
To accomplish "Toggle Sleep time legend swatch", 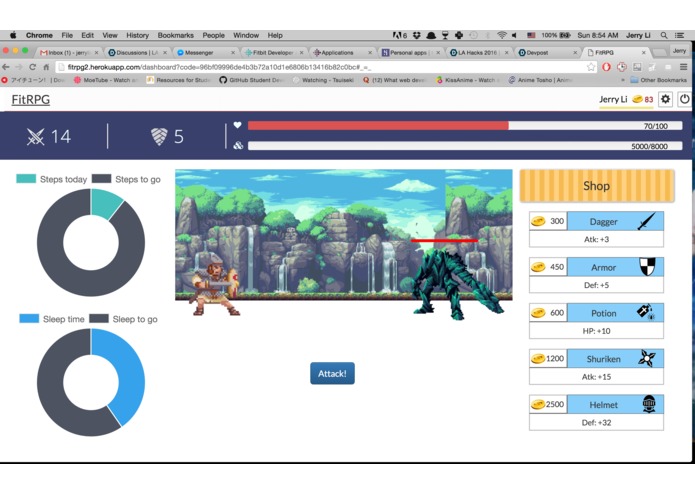I will pos(29,319).
